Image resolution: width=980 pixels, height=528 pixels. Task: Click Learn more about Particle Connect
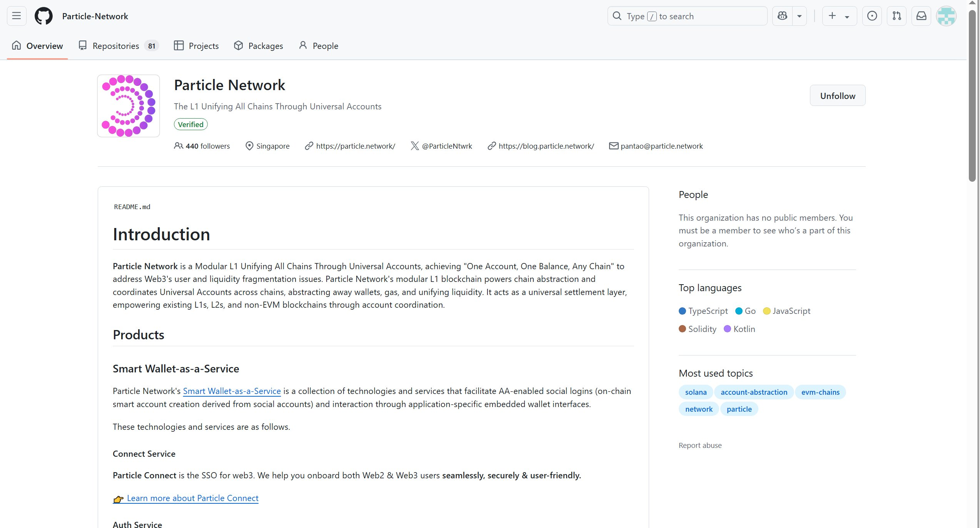(x=192, y=498)
